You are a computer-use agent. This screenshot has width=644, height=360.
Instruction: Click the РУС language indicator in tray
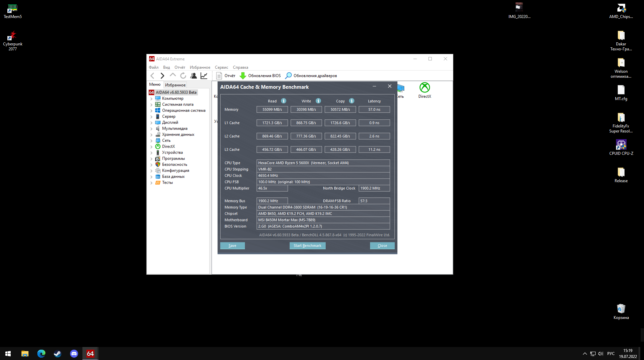[611, 354]
